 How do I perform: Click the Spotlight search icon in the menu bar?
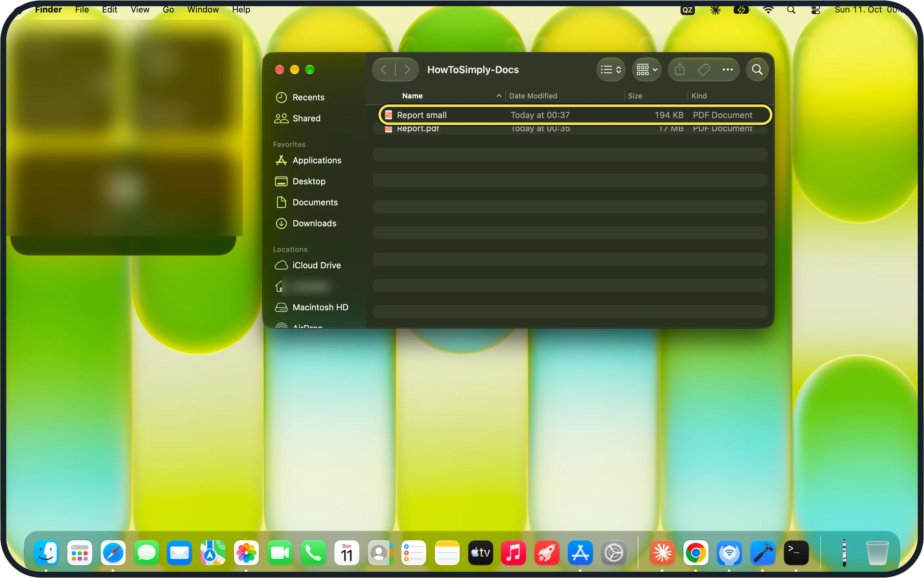tap(791, 10)
